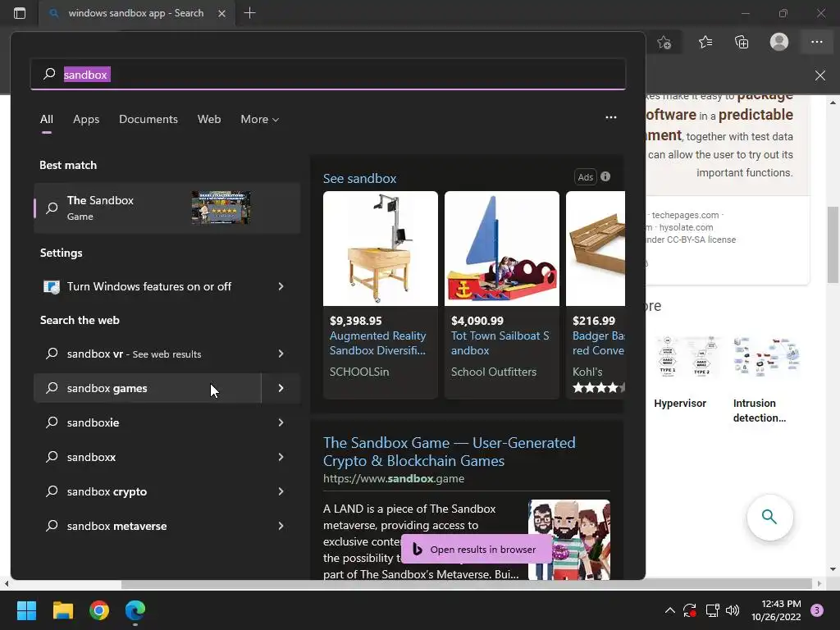Viewport: 840px width, 630px height.
Task: Click the volume speaker icon
Action: coord(733,610)
